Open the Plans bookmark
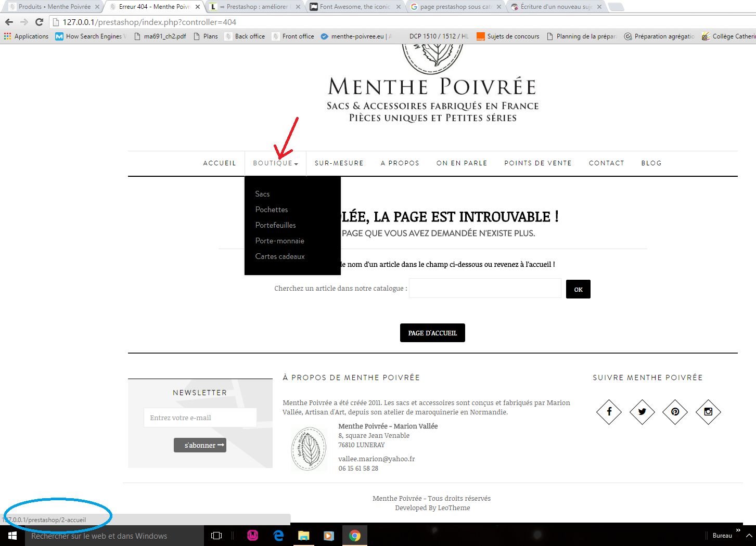This screenshot has width=756, height=546. (x=206, y=36)
